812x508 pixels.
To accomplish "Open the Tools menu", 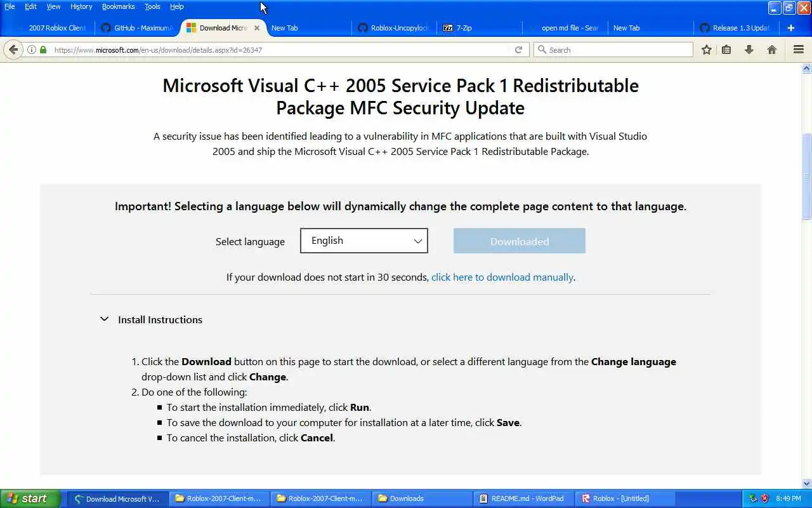I will click(152, 6).
